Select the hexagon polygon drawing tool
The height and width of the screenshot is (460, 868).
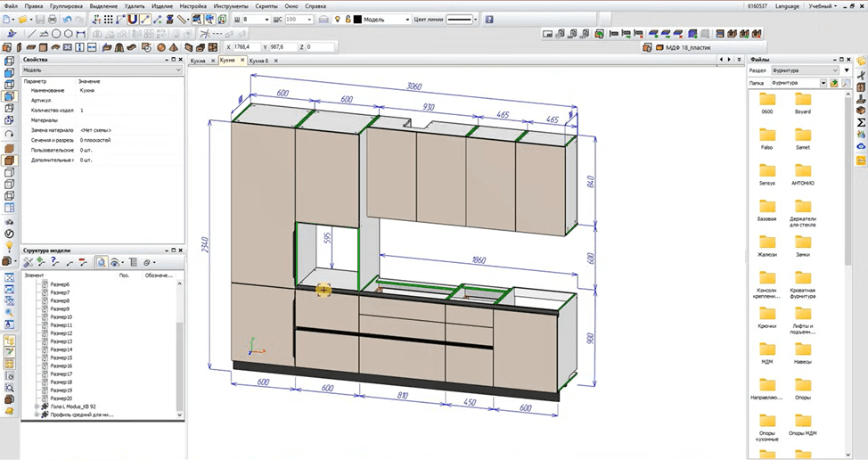(69, 34)
